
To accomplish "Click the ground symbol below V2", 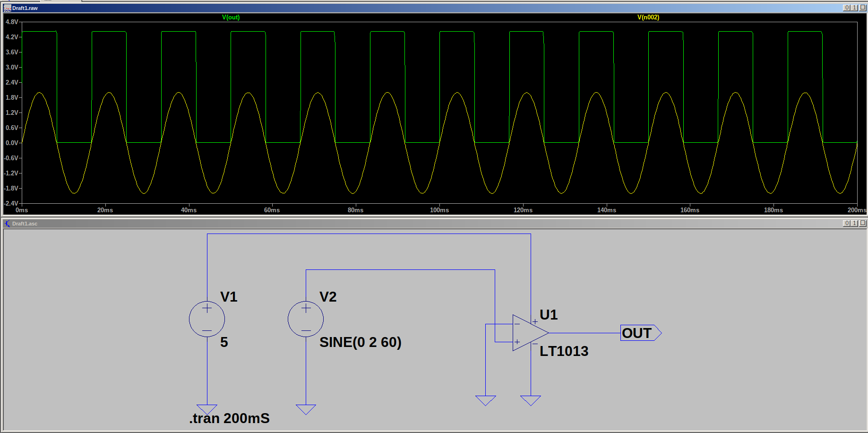I will (x=306, y=409).
